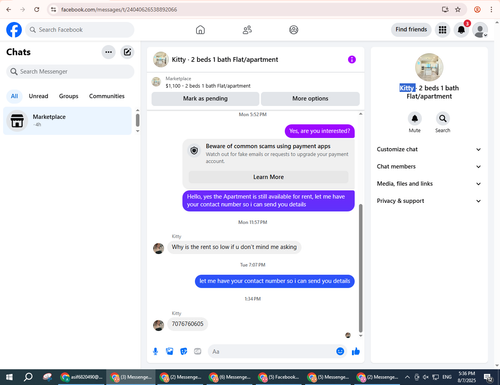500x385 pixels.
Task: Click Mark as pending button
Action: (205, 99)
